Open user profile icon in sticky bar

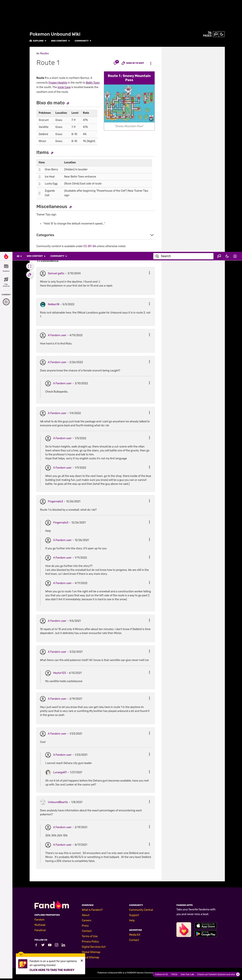pos(235,256)
